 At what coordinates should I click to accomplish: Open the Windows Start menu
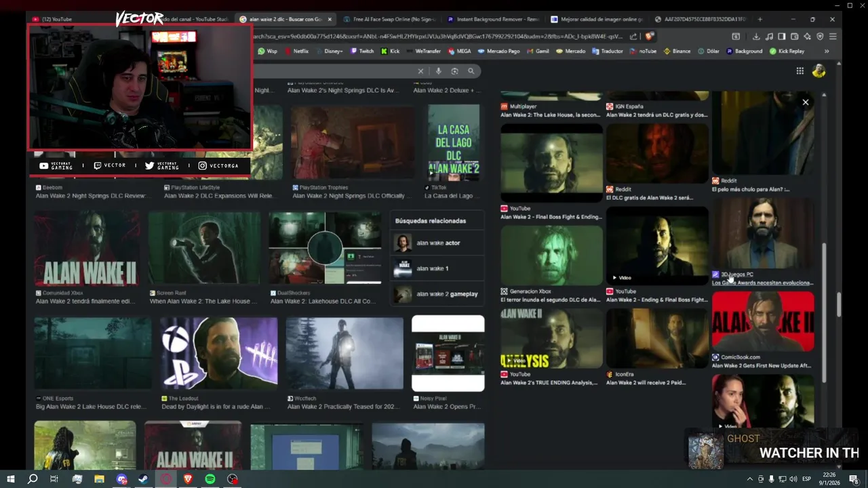[x=10, y=479]
